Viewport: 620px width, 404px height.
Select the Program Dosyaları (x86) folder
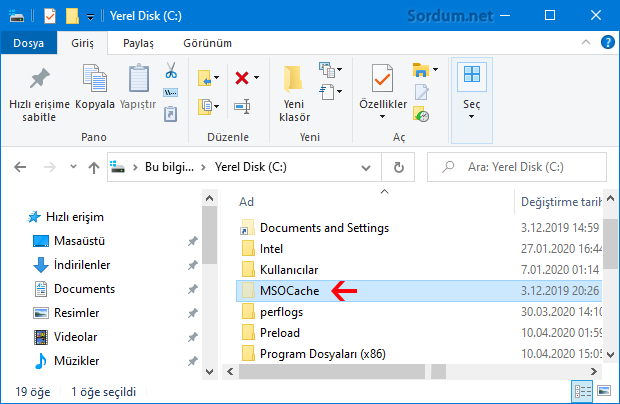323,354
